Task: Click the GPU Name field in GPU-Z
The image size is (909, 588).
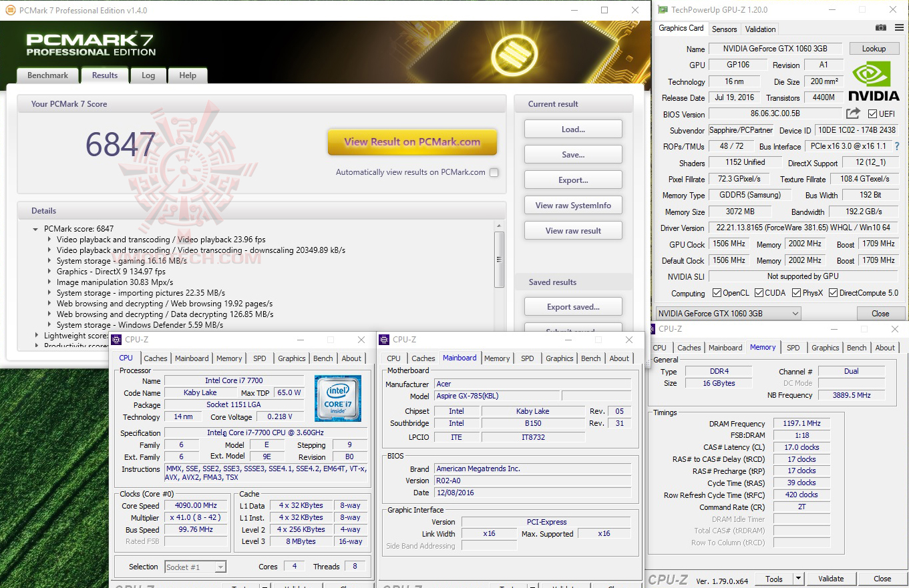Action: (x=776, y=49)
